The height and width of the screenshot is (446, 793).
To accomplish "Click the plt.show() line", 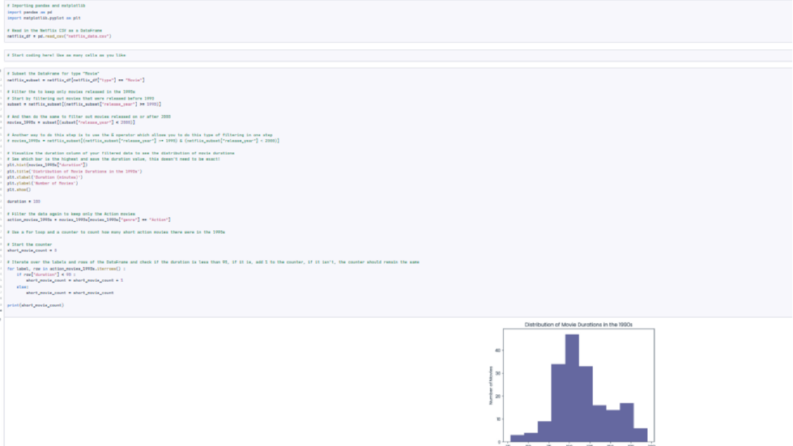I will coord(19,190).
